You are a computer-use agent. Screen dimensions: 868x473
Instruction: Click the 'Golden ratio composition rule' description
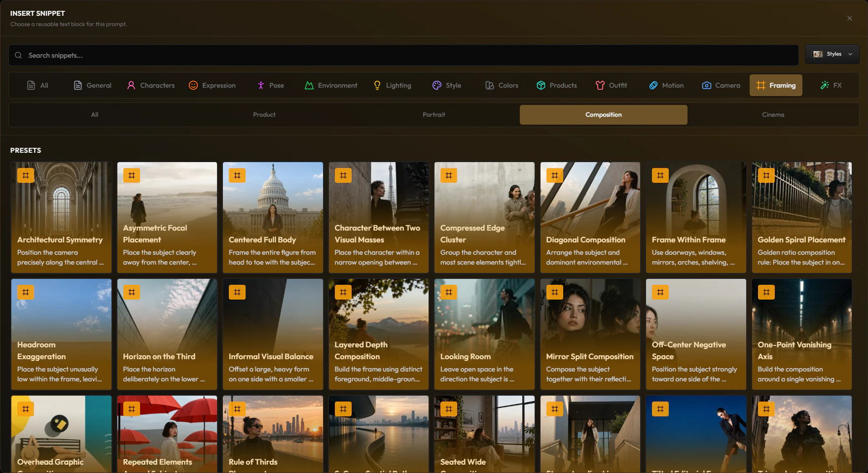coord(801,257)
